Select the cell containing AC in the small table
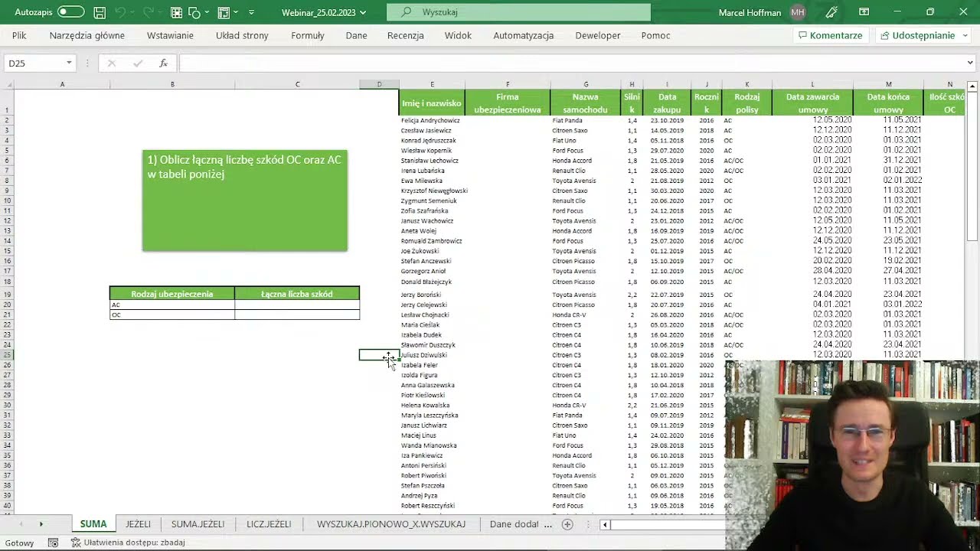 (172, 305)
